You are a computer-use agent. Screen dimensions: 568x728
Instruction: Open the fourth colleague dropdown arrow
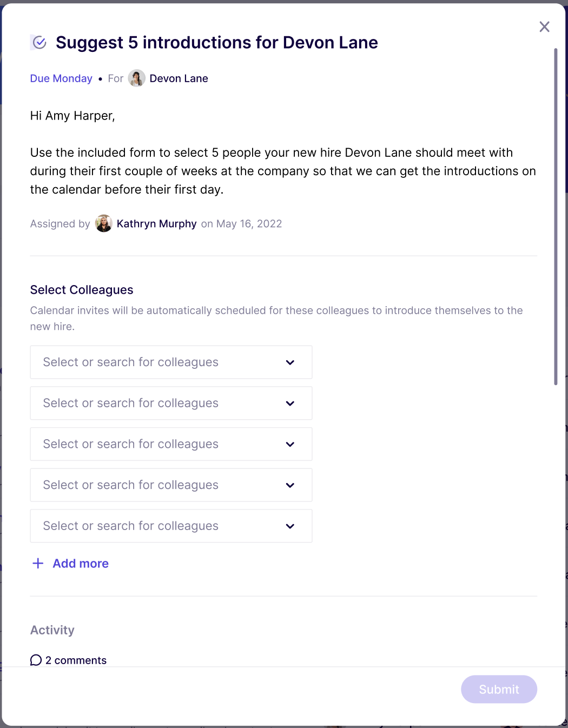point(290,485)
